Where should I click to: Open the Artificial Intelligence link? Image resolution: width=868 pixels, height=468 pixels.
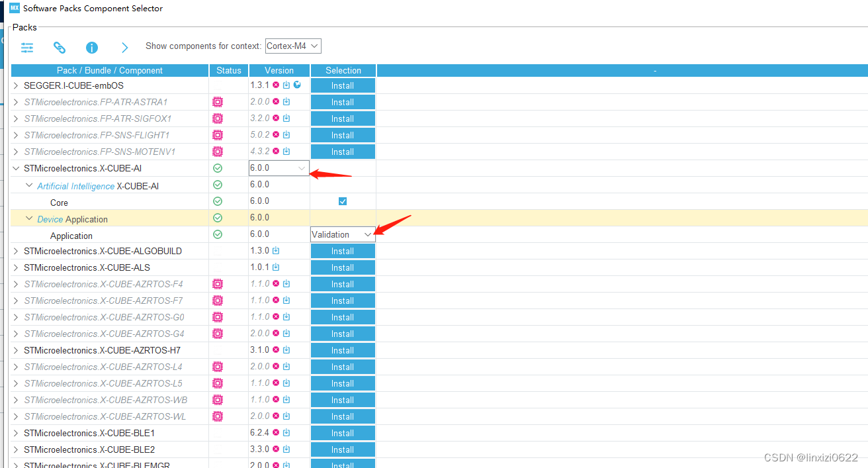76,186
